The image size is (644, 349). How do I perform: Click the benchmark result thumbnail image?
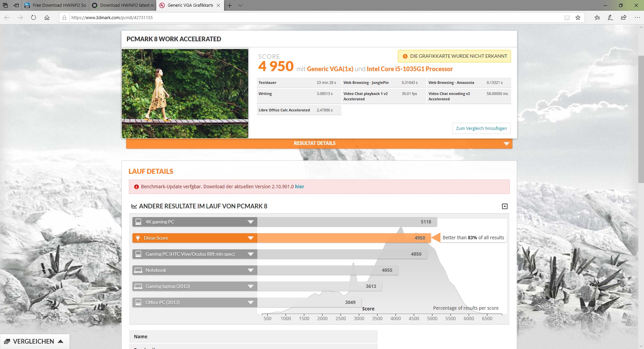point(185,94)
